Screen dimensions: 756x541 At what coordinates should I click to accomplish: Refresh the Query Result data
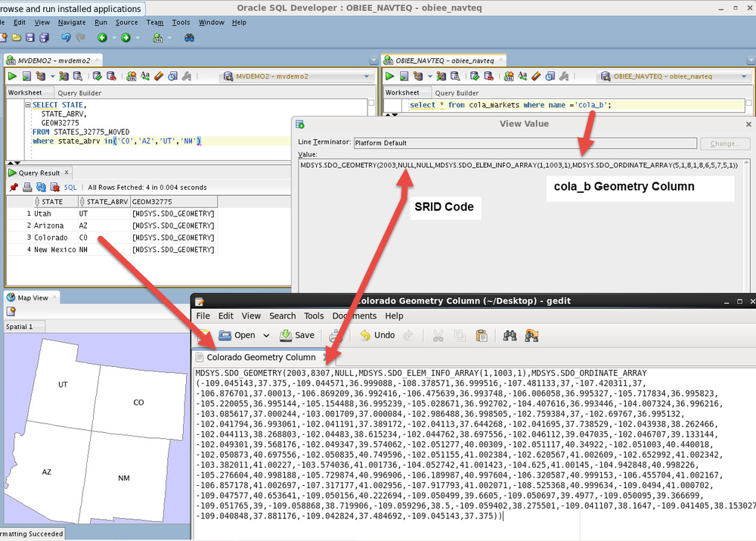41,187
